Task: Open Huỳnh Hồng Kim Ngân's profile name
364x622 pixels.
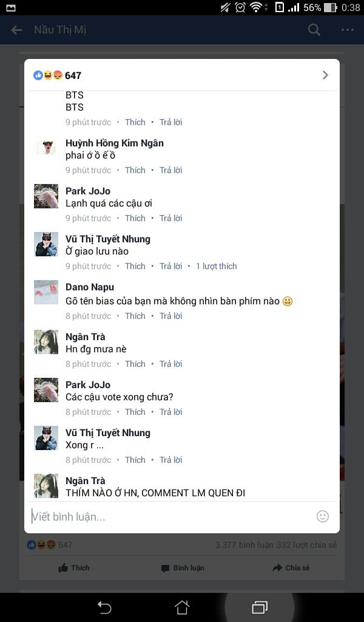Action: 115,143
